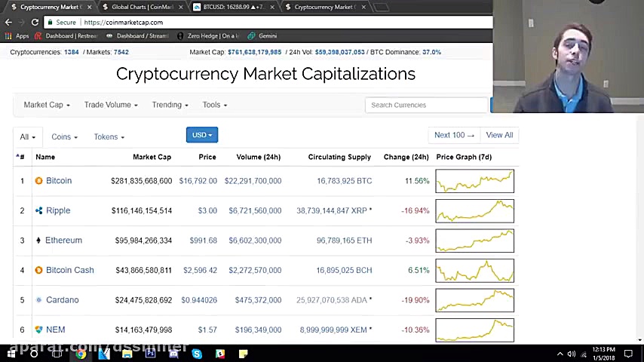Screen dimensions: 644x362
Task: Switch to the BTCUSD chart tab
Action: [x=232, y=7]
